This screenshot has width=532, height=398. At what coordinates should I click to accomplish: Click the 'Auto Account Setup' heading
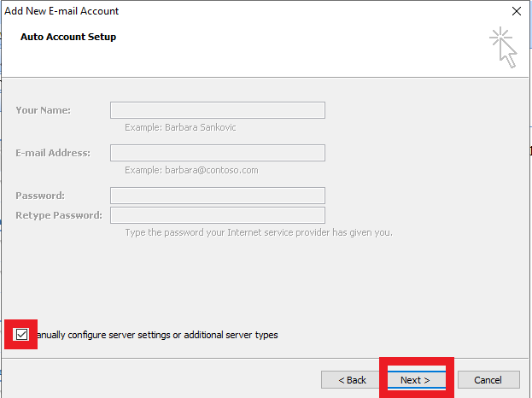tap(68, 38)
